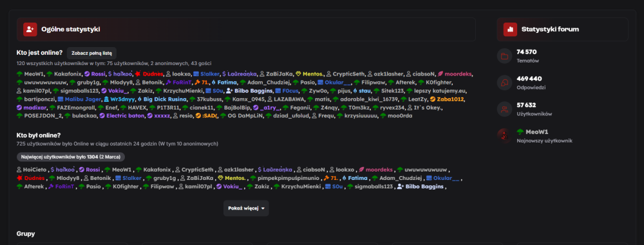The height and width of the screenshot is (245, 644).
Task: Open the POSEJDON_2 profile
Action: 43,116
